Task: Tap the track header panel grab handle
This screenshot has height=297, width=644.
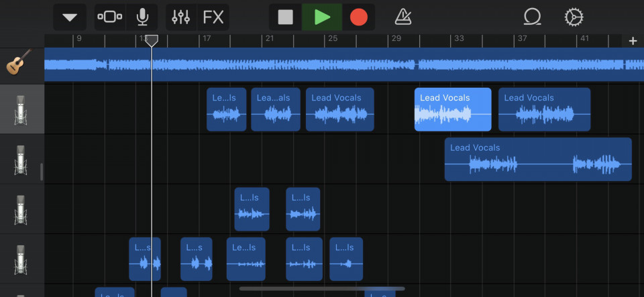Action: [x=42, y=172]
